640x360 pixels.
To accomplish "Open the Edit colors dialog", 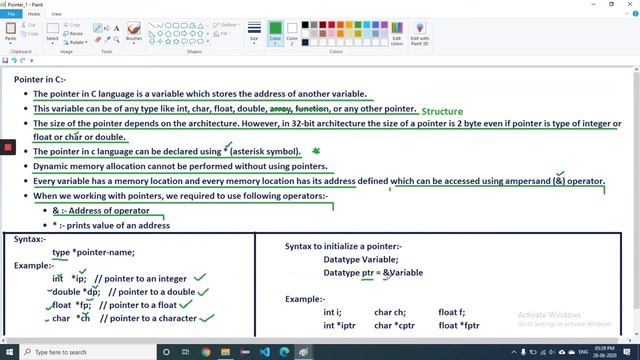I will pyautogui.click(x=397, y=34).
